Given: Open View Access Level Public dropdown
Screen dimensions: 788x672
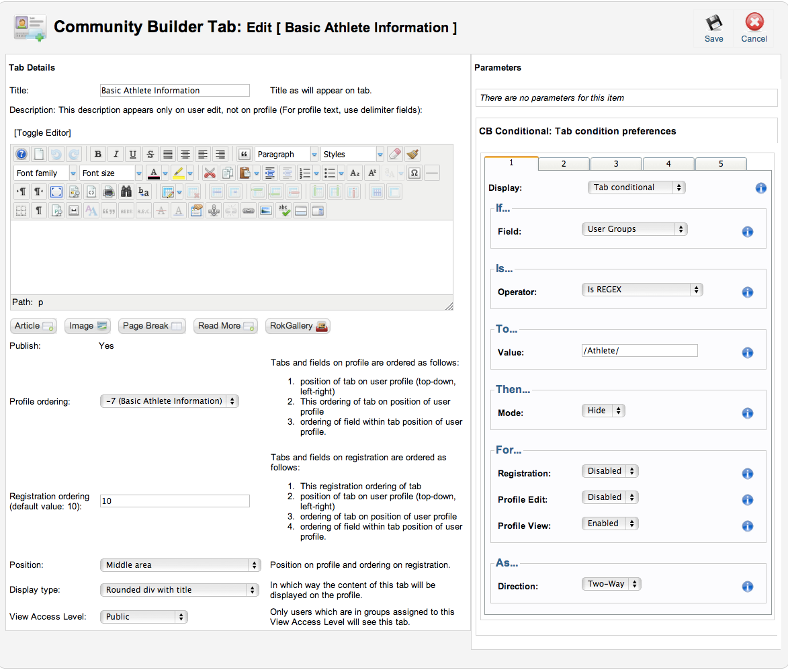Looking at the screenshot, I should [144, 617].
